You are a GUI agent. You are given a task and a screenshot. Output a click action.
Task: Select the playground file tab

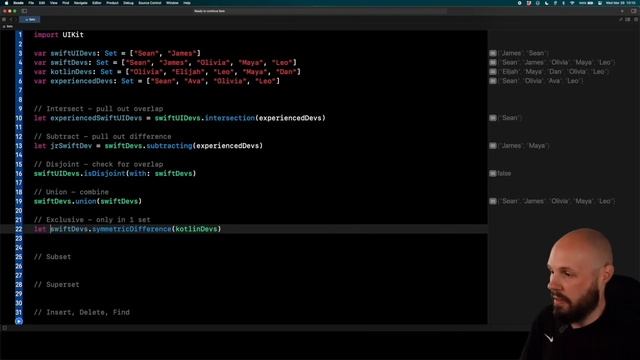30,19
